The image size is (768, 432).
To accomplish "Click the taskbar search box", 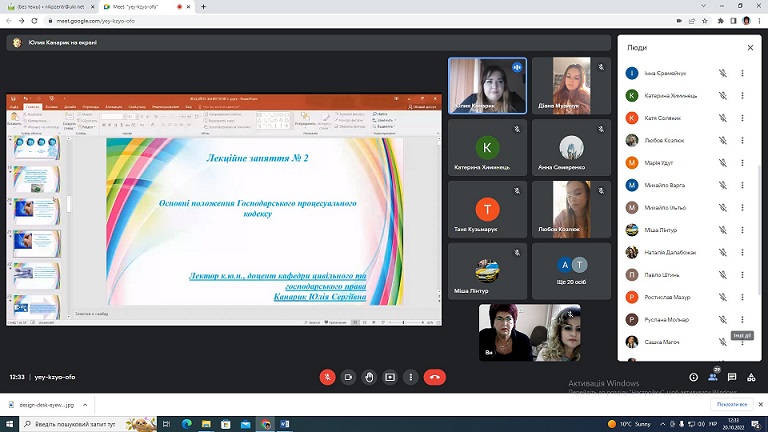I will click(88, 424).
